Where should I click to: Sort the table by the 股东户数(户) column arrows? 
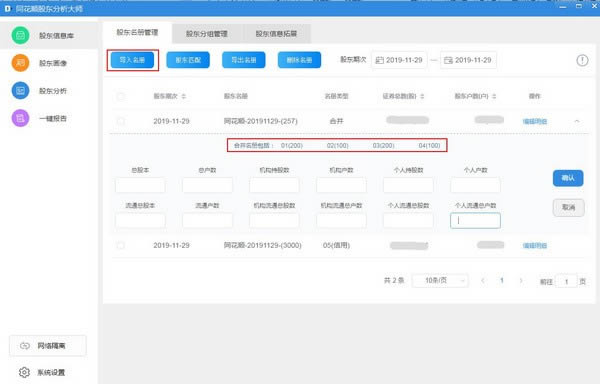click(494, 96)
